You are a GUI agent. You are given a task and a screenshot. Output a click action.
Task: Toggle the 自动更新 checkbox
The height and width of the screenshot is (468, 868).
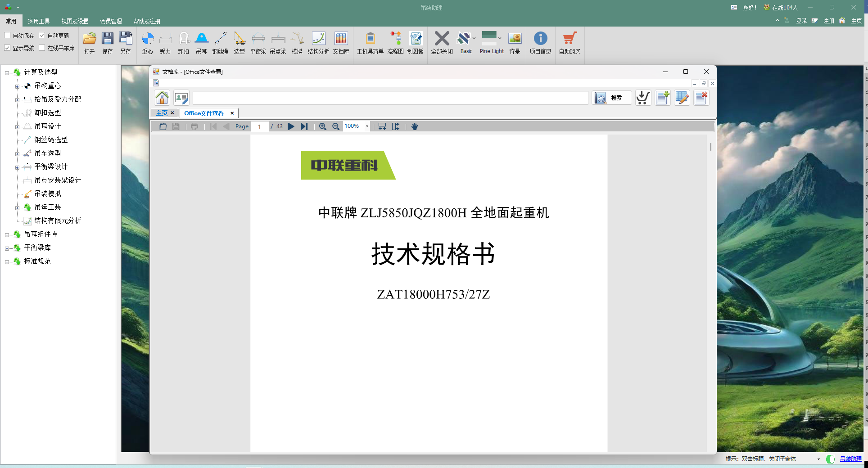(x=42, y=35)
